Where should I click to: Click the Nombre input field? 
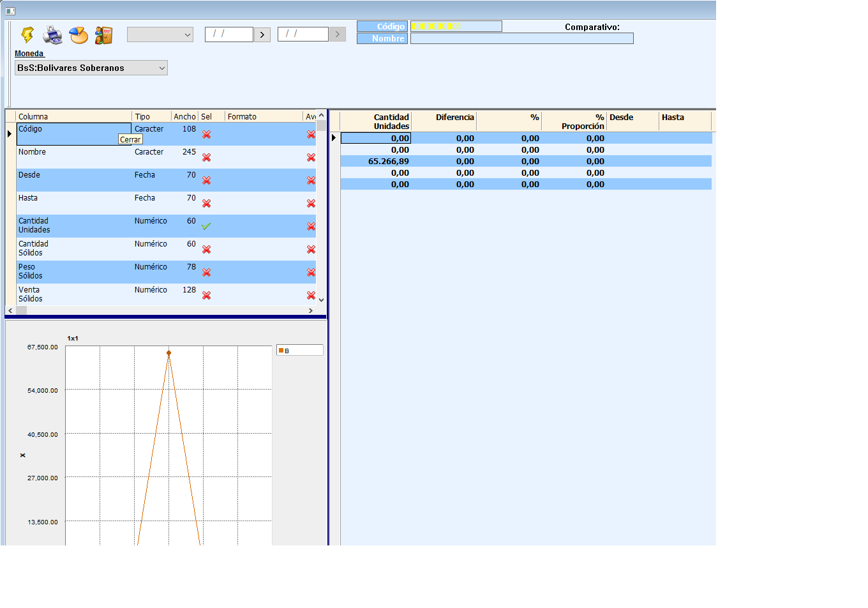coord(522,38)
